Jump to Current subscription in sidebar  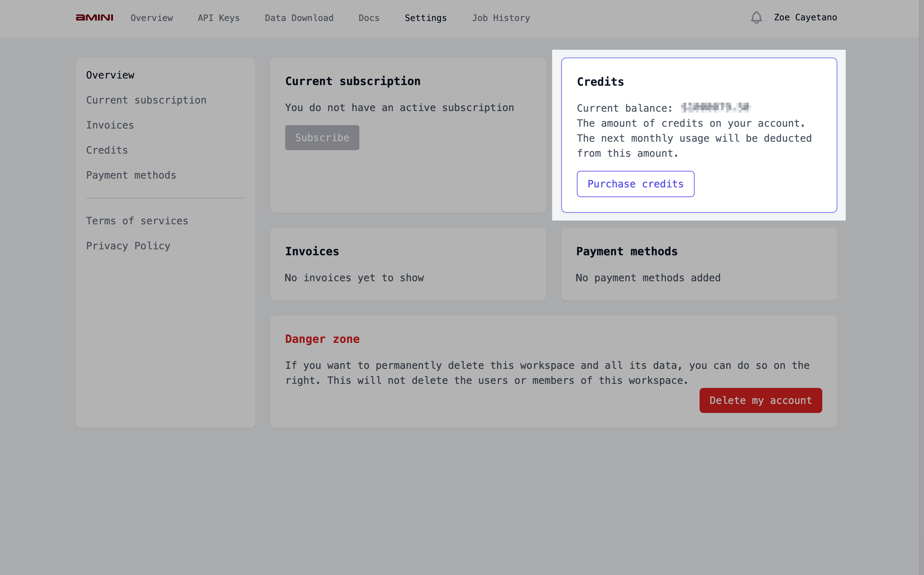[146, 100]
